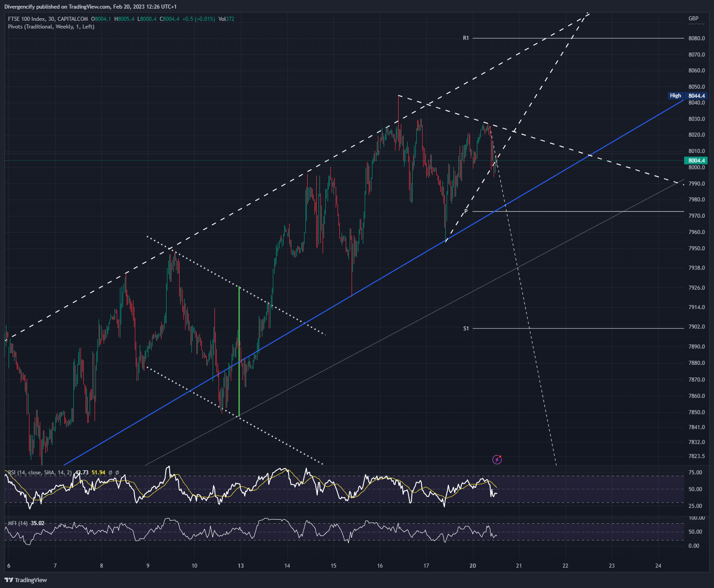
Task: Click the 7850.0 price scale value
Action: (x=696, y=412)
